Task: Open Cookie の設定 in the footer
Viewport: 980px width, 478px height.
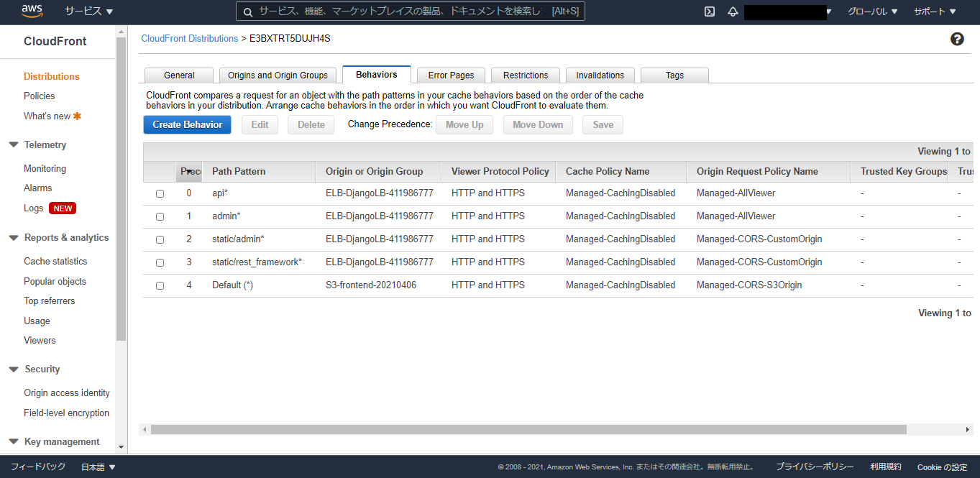Action: click(x=942, y=467)
